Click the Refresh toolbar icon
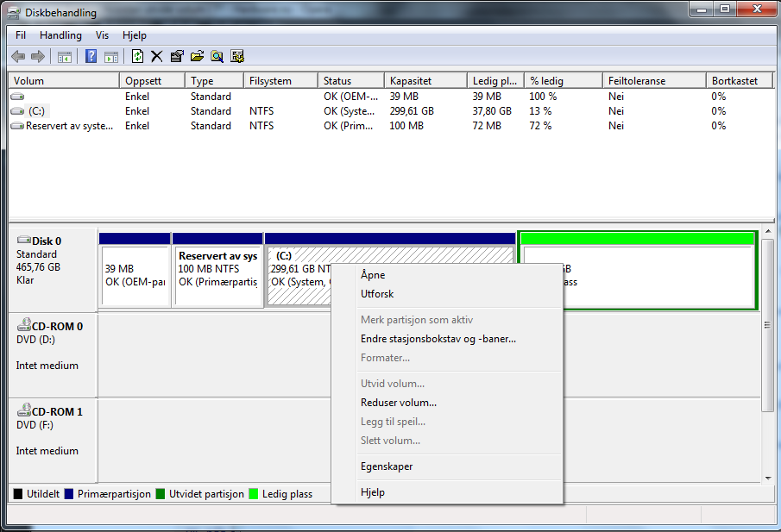This screenshot has height=532, width=781. (x=137, y=56)
